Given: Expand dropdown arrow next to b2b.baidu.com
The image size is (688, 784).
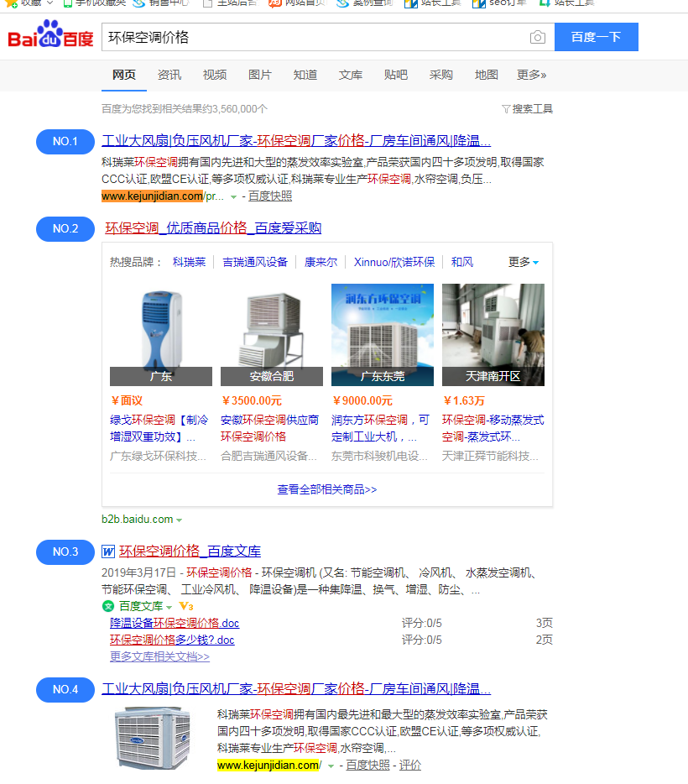Looking at the screenshot, I should (x=179, y=520).
